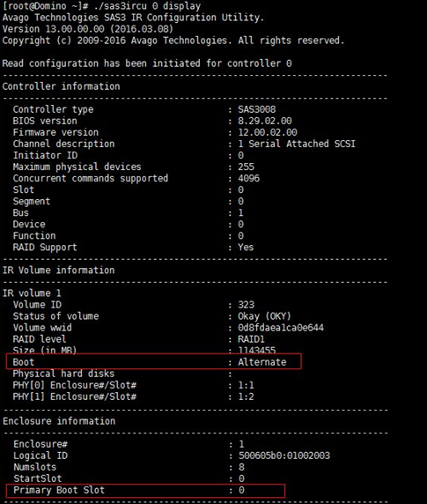This screenshot has height=504, width=427.
Task: Select the BIOS version 8.29.02.00 text
Action: click(265, 121)
